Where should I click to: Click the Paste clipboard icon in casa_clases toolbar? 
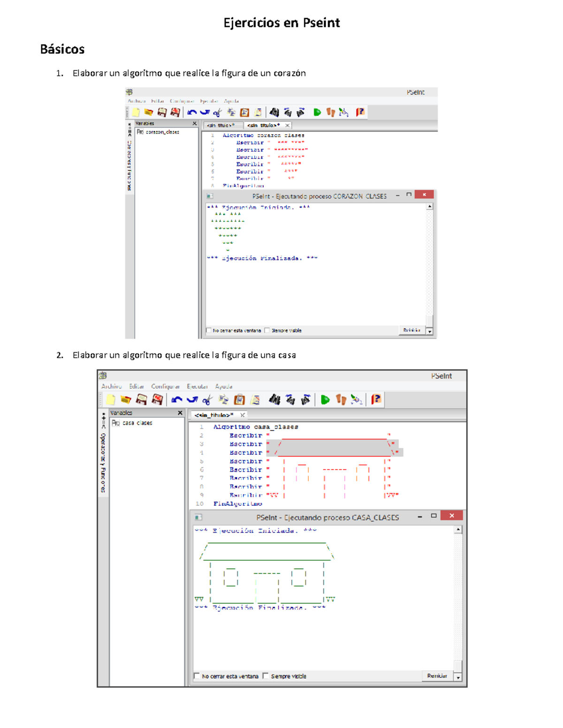[239, 400]
